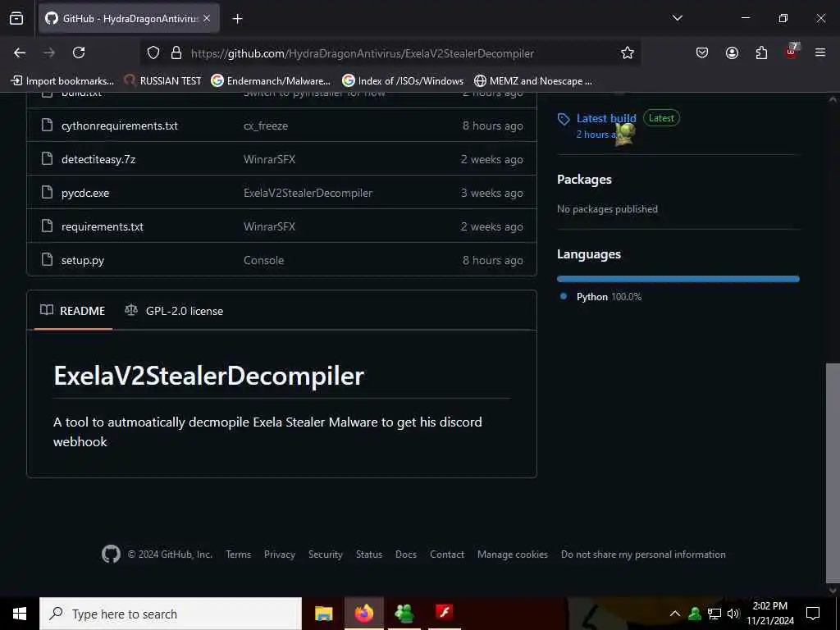Open the Status footer link

[369, 555]
